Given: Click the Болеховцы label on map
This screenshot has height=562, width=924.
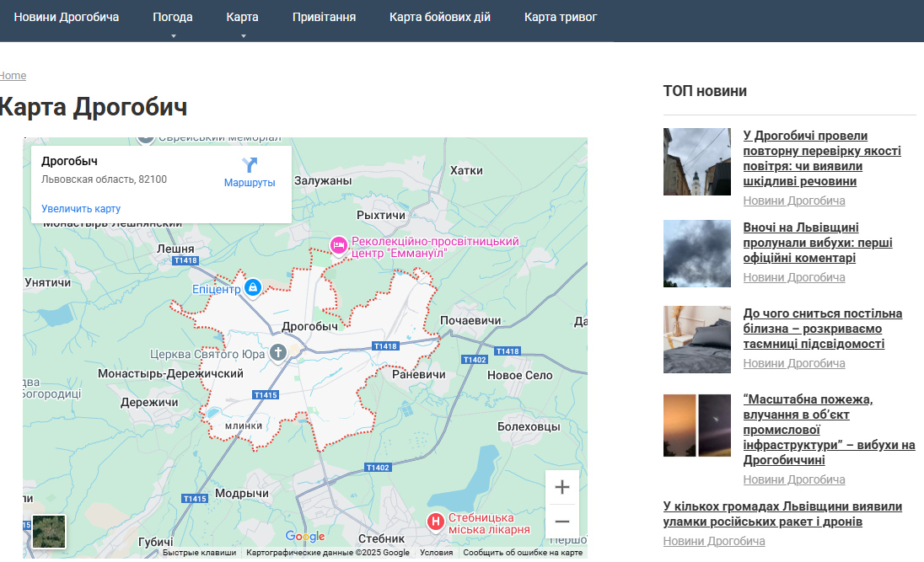Looking at the screenshot, I should (x=529, y=426).
